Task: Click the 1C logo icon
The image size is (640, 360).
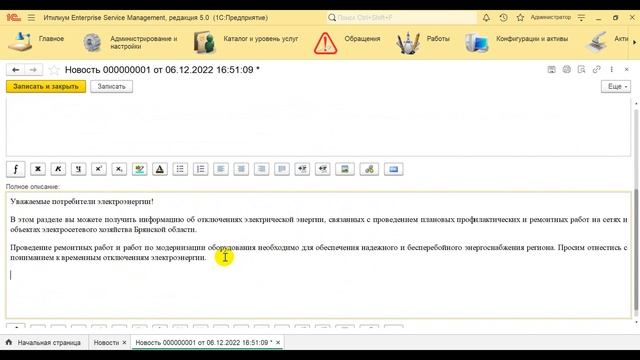Action: pyautogui.click(x=13, y=18)
